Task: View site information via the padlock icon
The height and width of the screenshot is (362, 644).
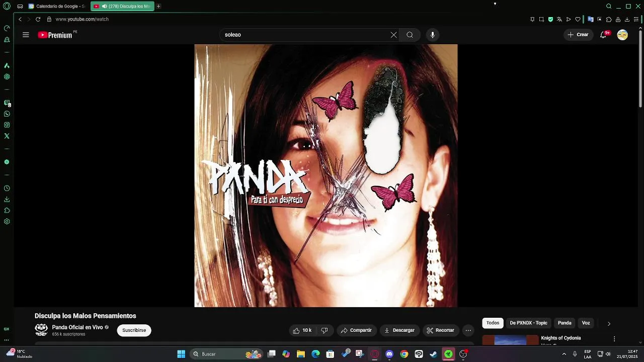Action: pos(49,19)
